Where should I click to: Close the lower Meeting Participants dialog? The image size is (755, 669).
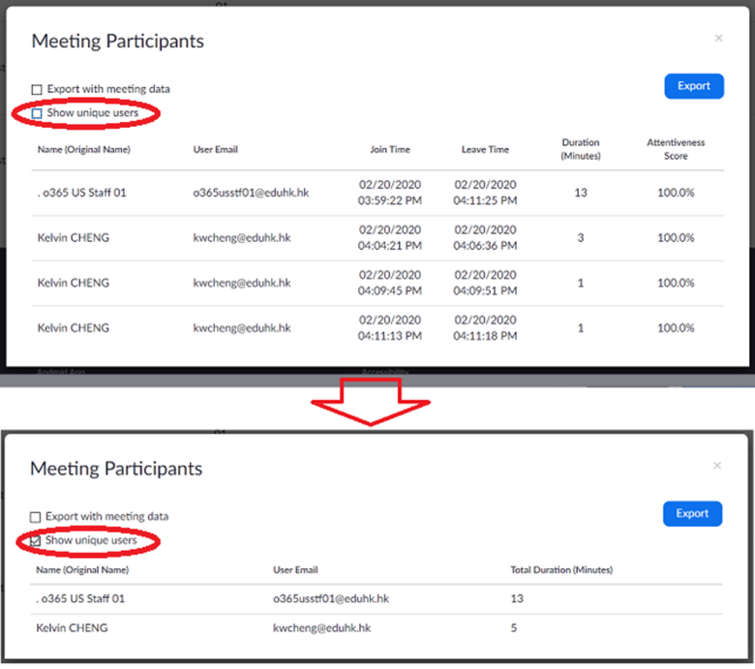(717, 466)
